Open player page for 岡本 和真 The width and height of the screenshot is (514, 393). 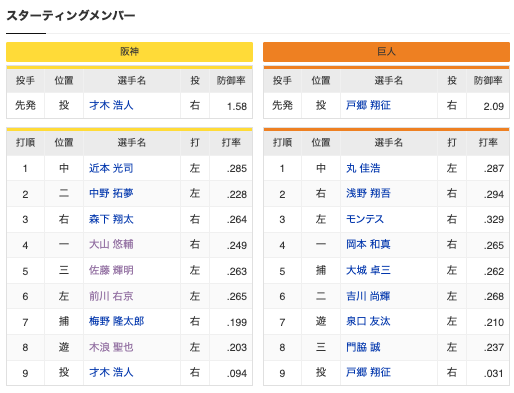tap(368, 244)
